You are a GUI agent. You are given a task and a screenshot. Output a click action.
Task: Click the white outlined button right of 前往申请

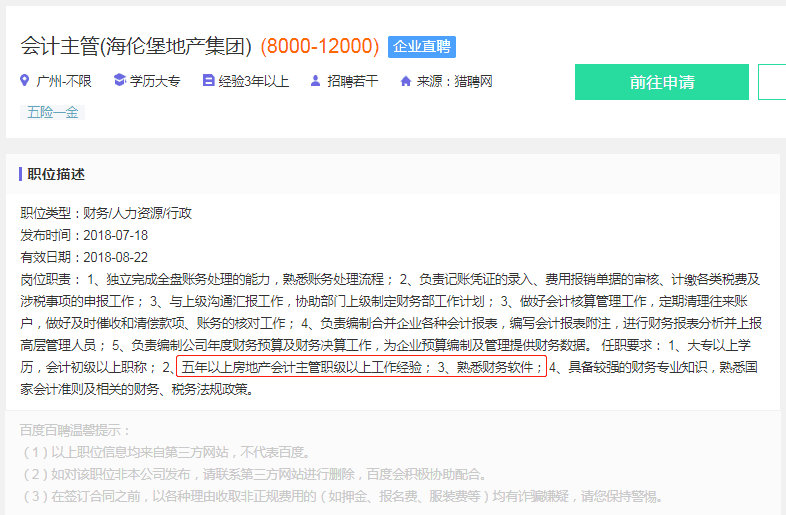pos(772,82)
